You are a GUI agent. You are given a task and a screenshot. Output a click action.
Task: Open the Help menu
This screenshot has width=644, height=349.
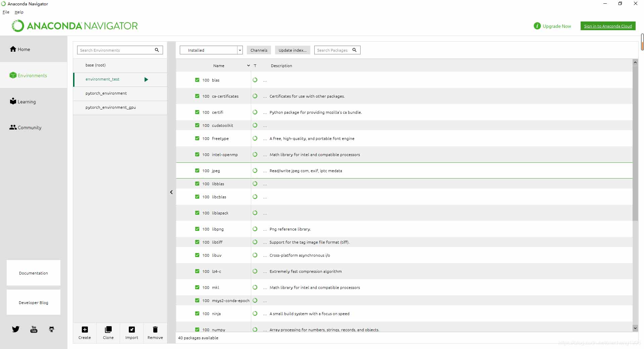[19, 12]
